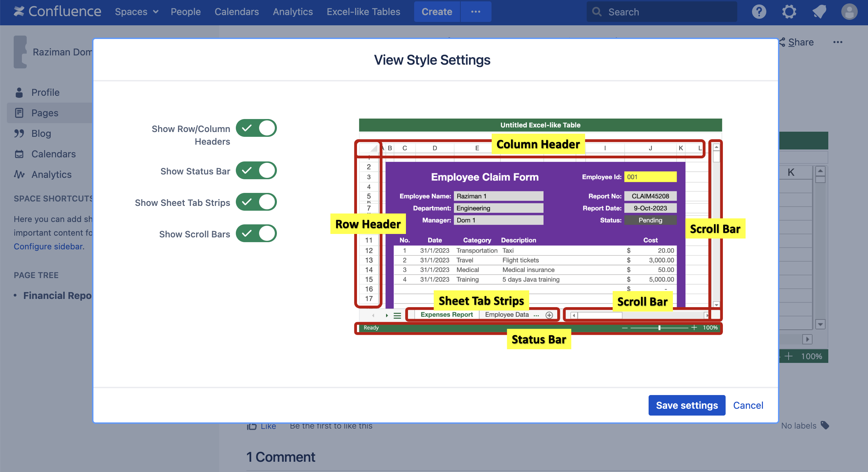Open the settings gear icon
The width and height of the screenshot is (868, 472).
click(789, 12)
